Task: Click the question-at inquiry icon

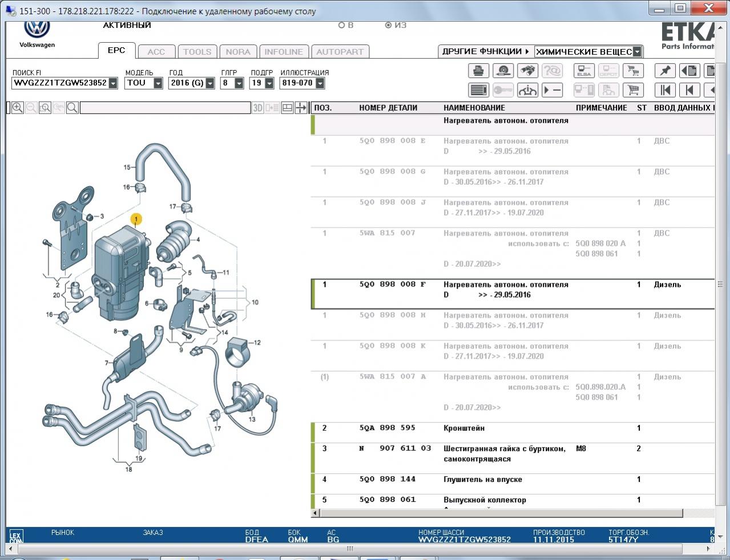Action: point(552,71)
